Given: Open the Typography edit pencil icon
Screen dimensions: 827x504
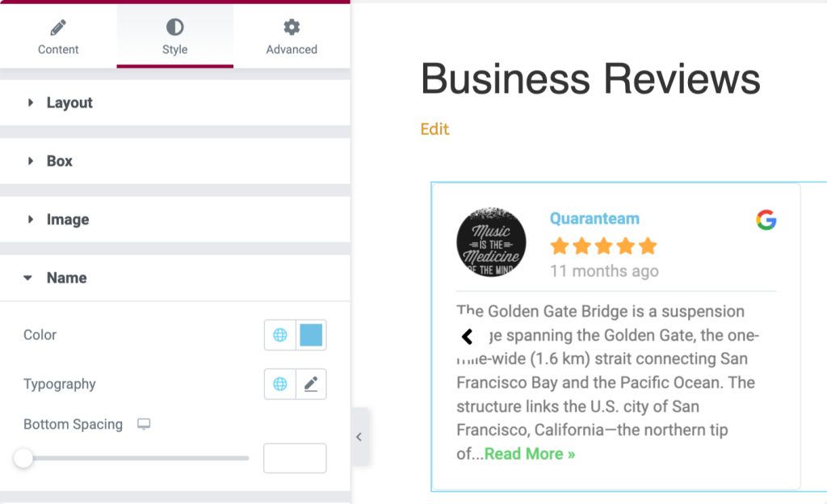Looking at the screenshot, I should [311, 384].
